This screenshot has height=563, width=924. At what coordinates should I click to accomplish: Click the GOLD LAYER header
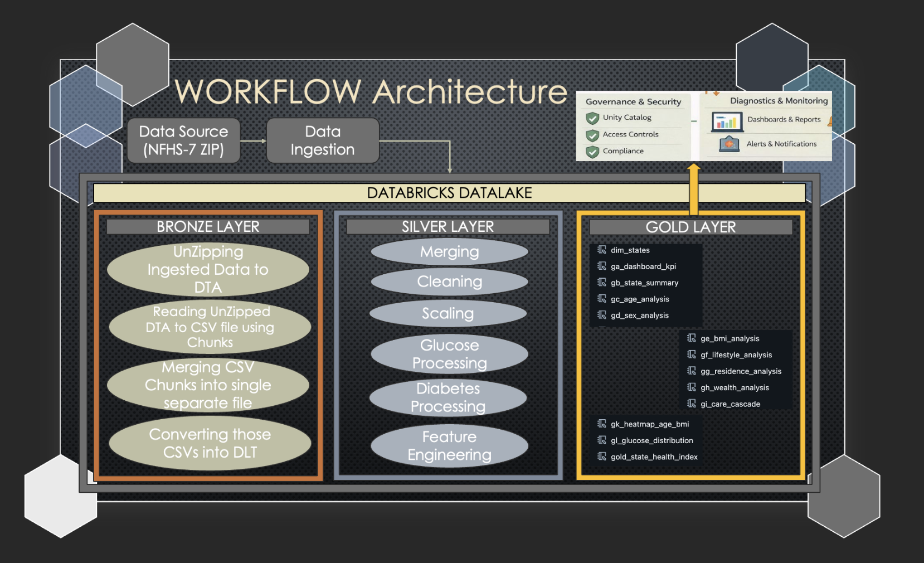coord(691,227)
